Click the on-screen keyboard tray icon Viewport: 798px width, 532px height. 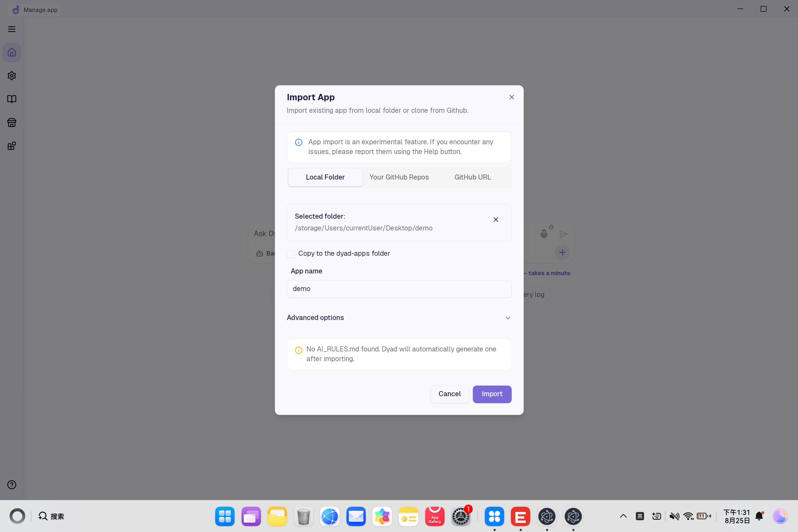click(x=657, y=516)
